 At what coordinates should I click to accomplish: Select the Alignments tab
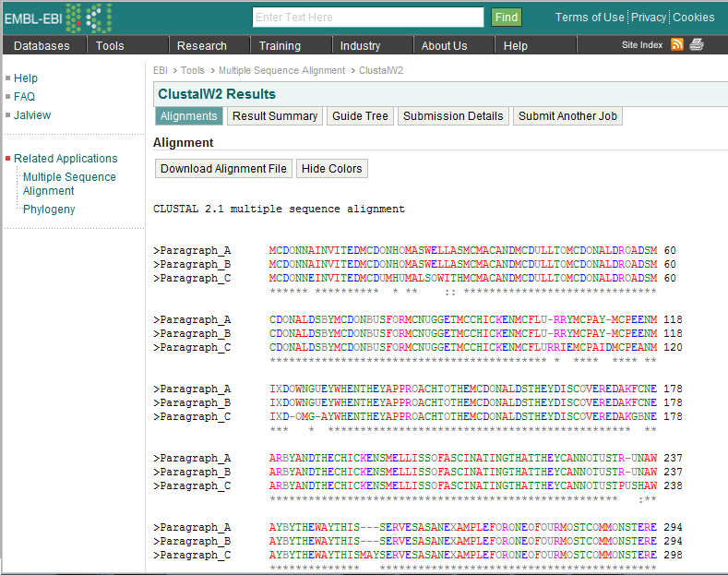point(188,116)
